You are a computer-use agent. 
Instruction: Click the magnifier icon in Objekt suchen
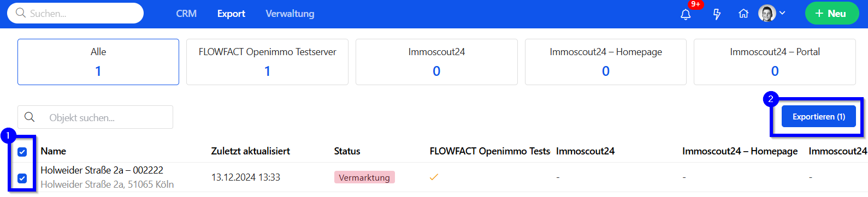point(29,117)
